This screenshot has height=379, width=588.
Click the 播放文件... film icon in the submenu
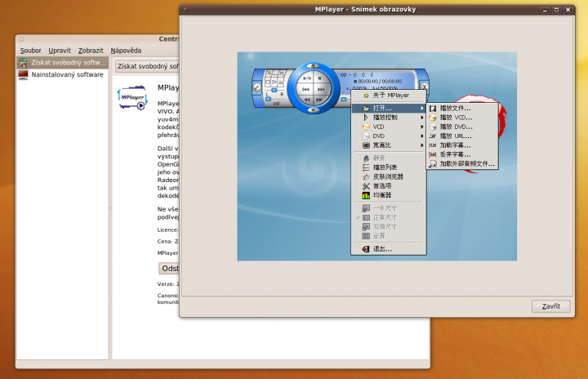pyautogui.click(x=433, y=108)
